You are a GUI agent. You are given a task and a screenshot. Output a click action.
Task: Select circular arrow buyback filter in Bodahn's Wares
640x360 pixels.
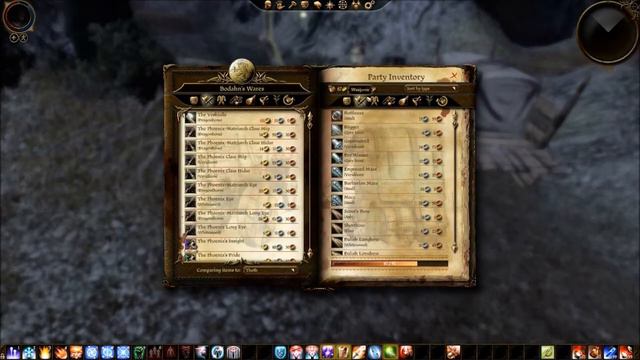coord(289,100)
